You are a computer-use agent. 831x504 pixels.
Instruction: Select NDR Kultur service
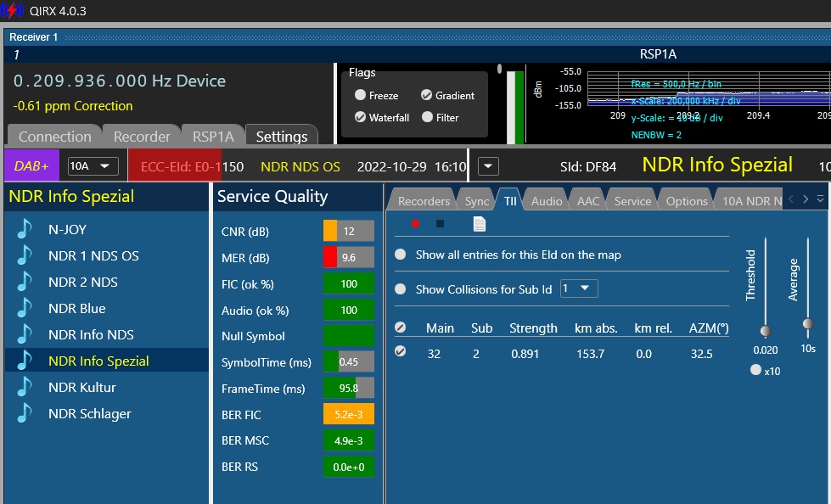coord(81,387)
